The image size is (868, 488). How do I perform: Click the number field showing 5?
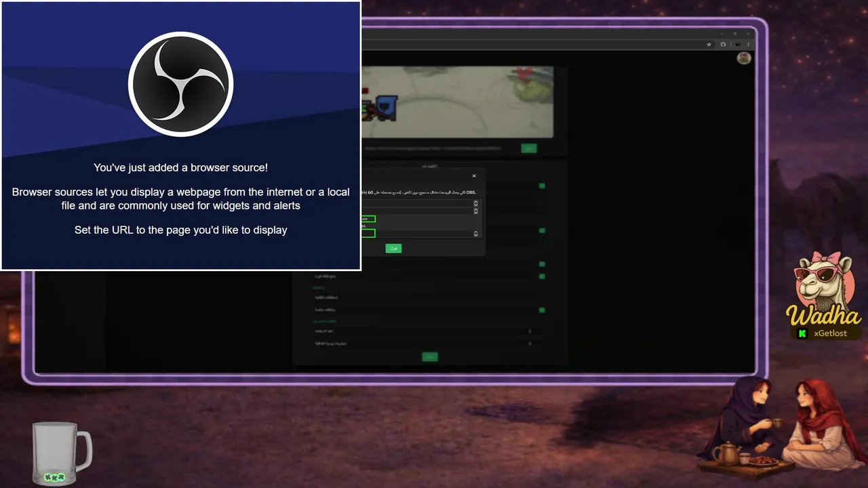pyautogui.click(x=530, y=344)
